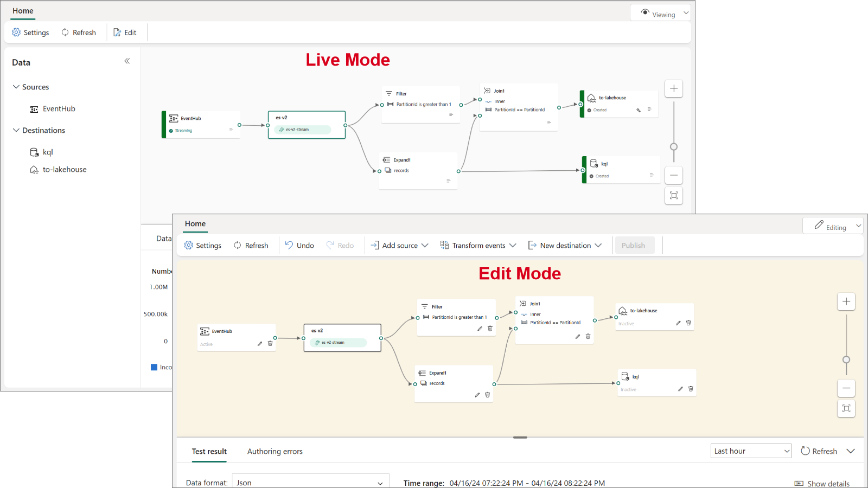
Task: Edit the Expand1 node with pencil icon
Action: point(477,395)
